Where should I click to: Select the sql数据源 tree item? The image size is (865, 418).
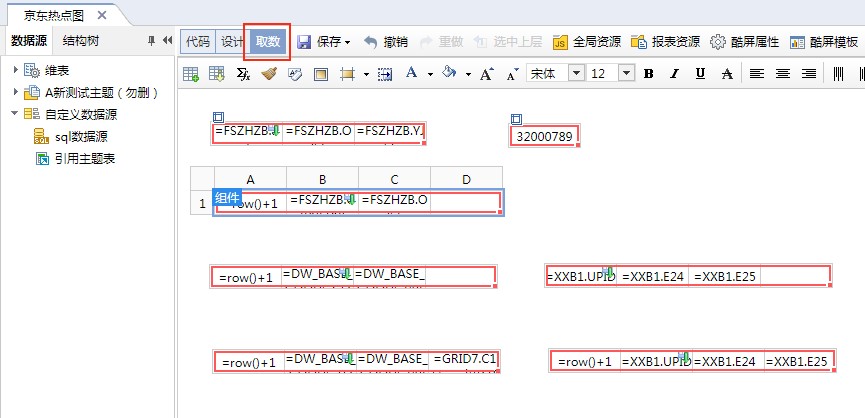(x=80, y=136)
